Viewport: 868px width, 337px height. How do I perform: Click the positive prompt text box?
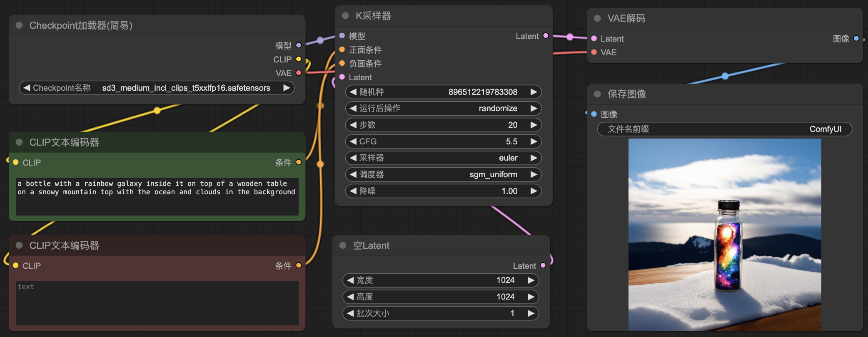tap(157, 196)
